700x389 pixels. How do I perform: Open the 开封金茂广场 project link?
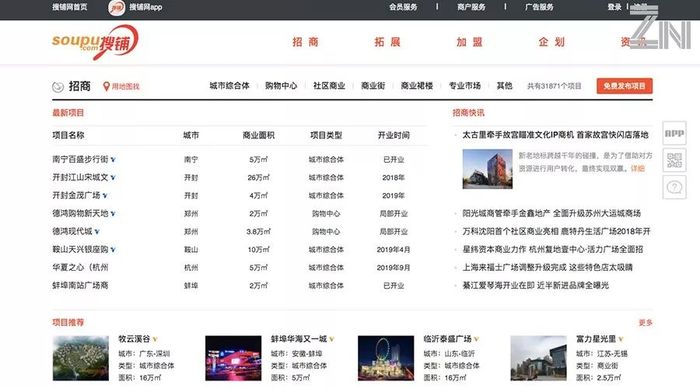(76, 196)
